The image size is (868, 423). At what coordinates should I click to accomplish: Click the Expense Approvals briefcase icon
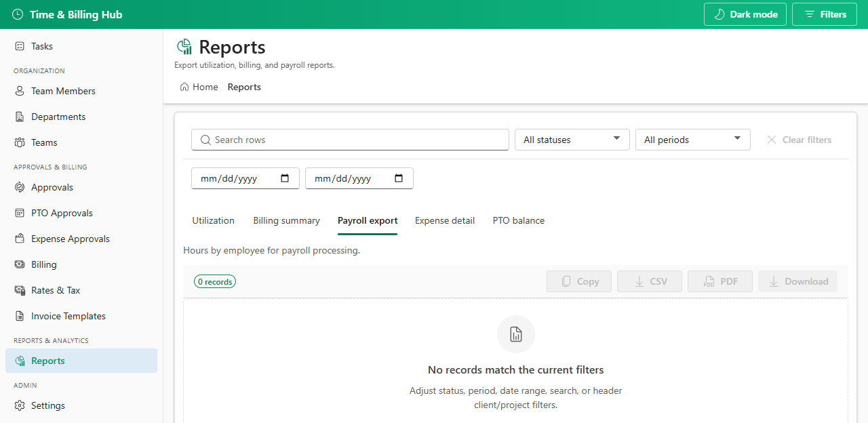tap(20, 239)
